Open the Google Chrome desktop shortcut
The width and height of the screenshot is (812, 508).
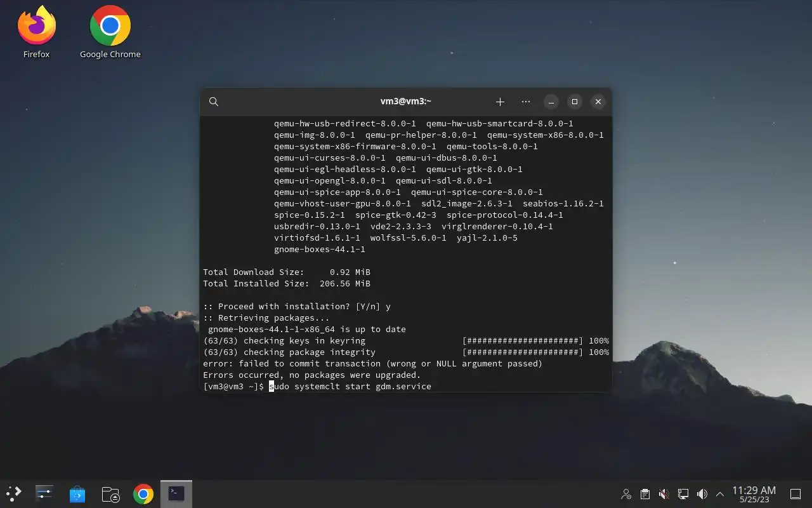click(x=110, y=32)
